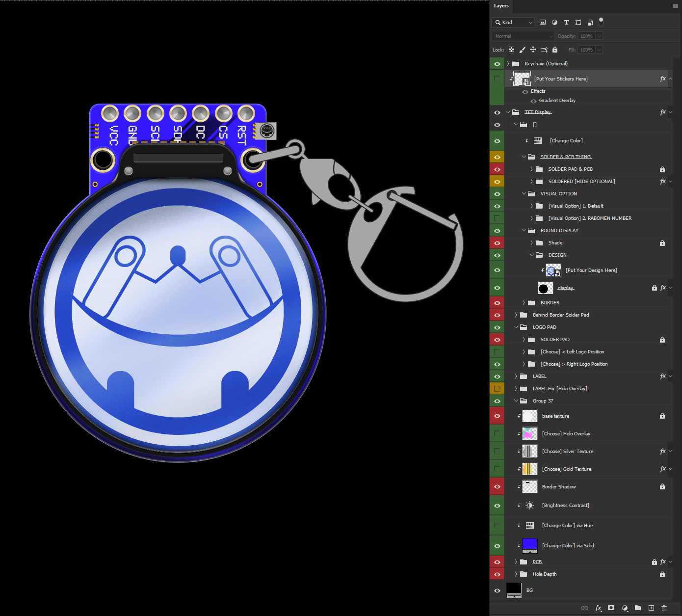Open the Kind filter dropdown
Viewport: 682px width, 616px height.
point(513,22)
